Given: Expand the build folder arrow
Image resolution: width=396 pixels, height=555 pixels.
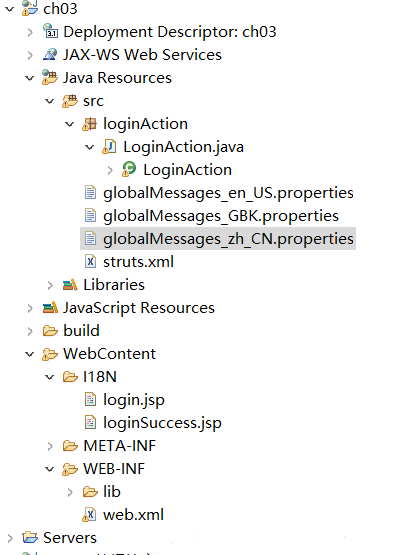Looking at the screenshot, I should pos(30,331).
